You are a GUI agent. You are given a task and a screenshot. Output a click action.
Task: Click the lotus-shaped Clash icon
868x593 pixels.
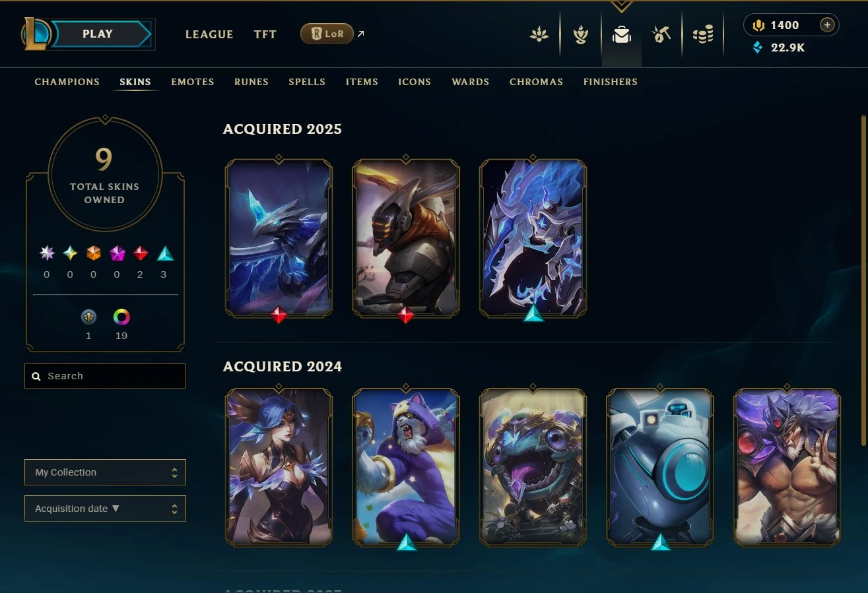click(539, 34)
